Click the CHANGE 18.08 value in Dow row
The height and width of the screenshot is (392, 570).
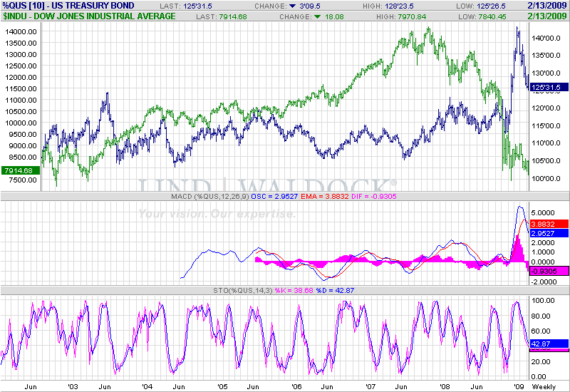[334, 16]
